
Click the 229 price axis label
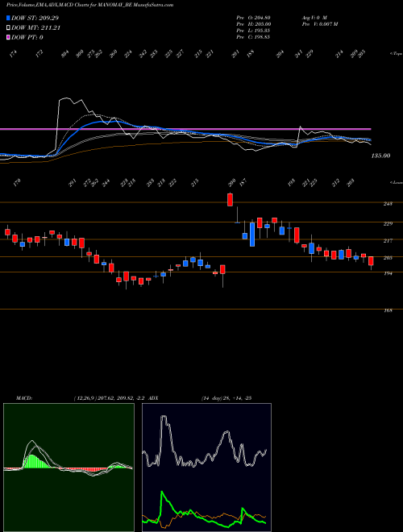[388, 223]
